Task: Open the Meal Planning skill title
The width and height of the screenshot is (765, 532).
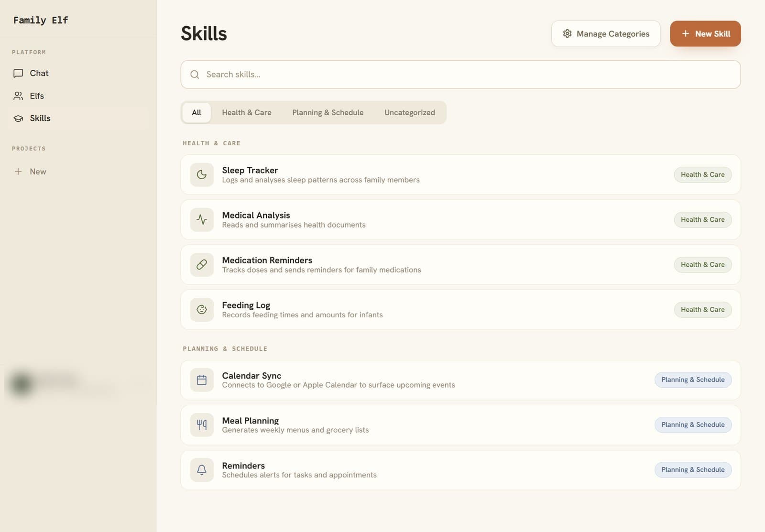Action: tap(250, 421)
